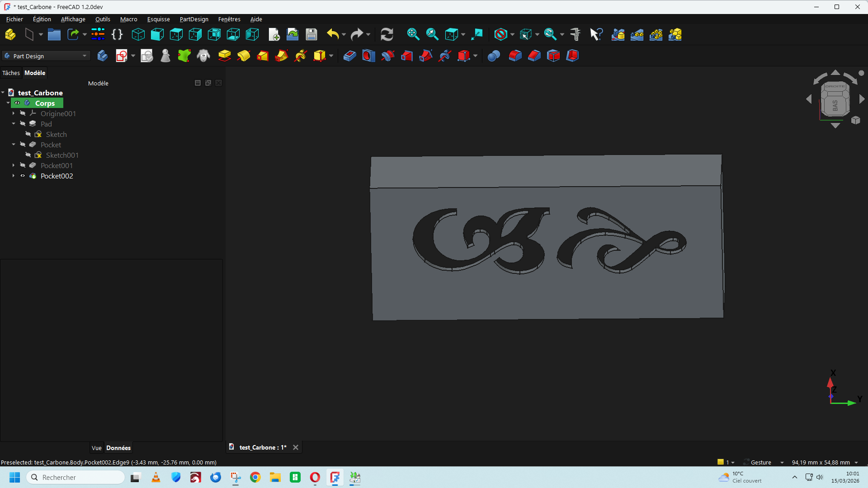Click the Pad tool icon
This screenshot has width=868, height=488.
tap(224, 56)
